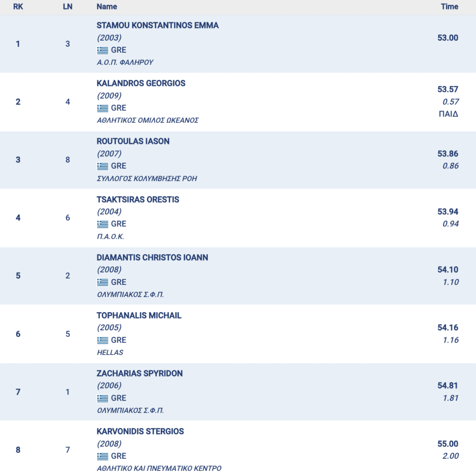Click the Greek flag in Kalandros Georgios row
Screen dimensions: 476x475
[102, 108]
